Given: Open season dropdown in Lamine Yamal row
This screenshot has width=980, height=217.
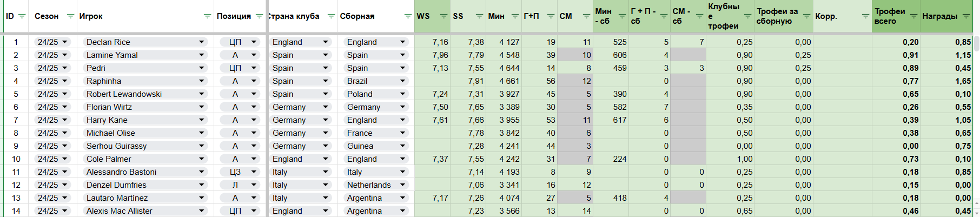Looking at the screenshot, I should click(x=65, y=55).
